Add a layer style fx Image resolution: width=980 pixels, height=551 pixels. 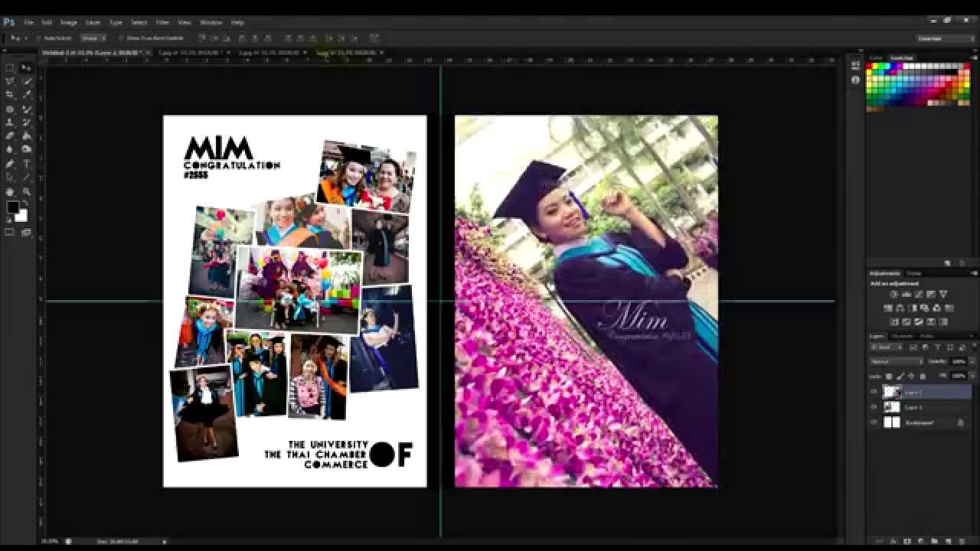(x=895, y=541)
